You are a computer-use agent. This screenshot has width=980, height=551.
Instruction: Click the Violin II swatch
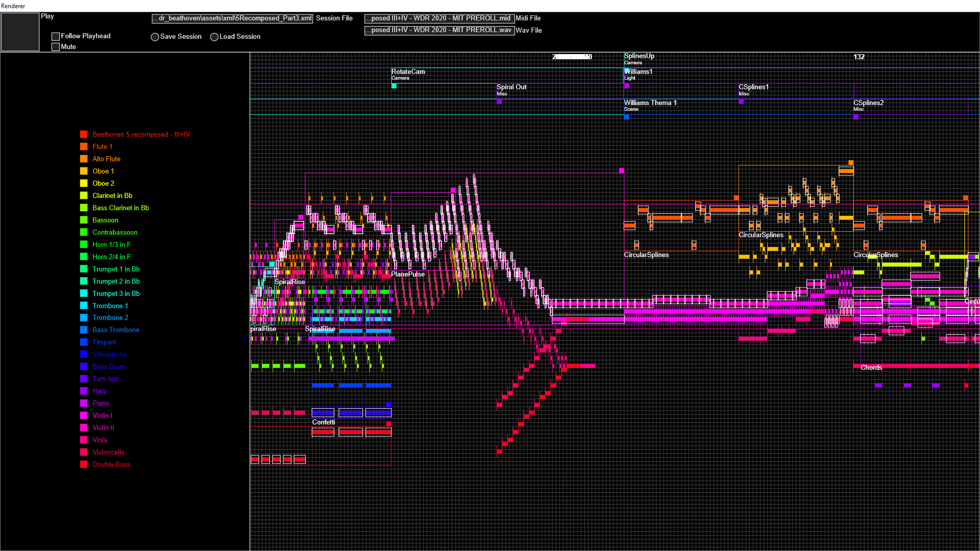[84, 428]
